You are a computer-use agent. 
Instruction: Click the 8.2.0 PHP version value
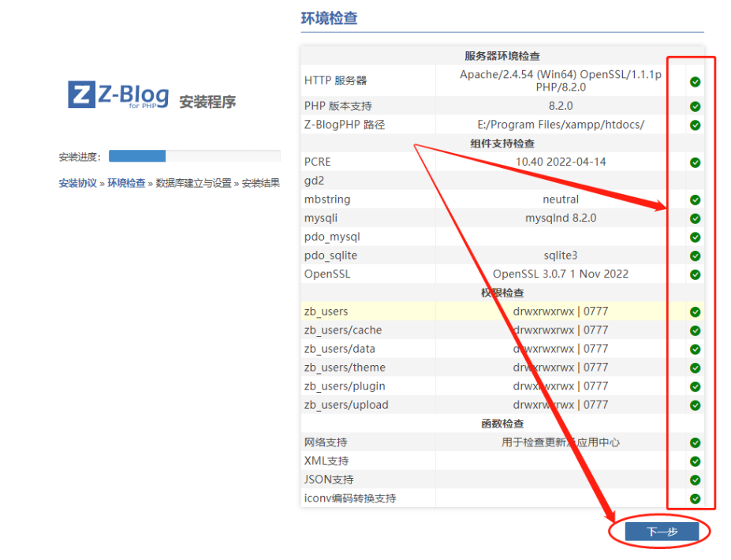click(561, 106)
